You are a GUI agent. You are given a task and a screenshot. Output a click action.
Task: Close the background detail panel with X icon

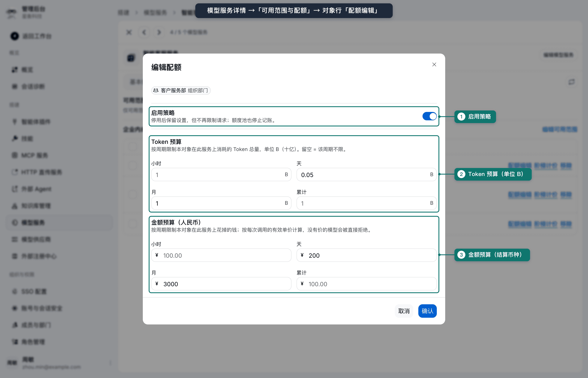pos(129,32)
